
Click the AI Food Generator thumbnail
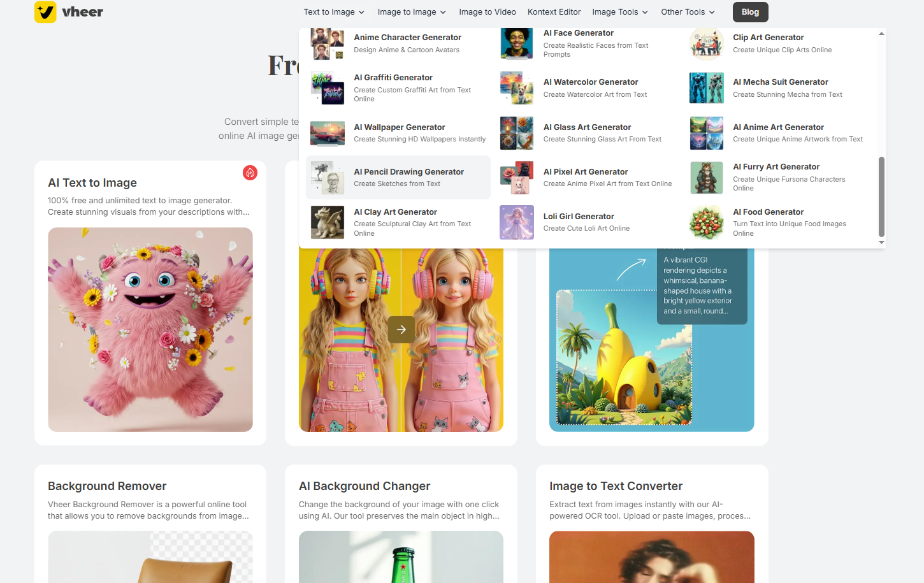707,222
